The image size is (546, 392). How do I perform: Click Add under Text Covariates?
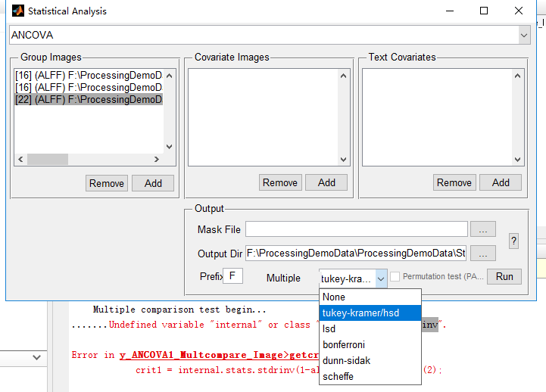[501, 182]
